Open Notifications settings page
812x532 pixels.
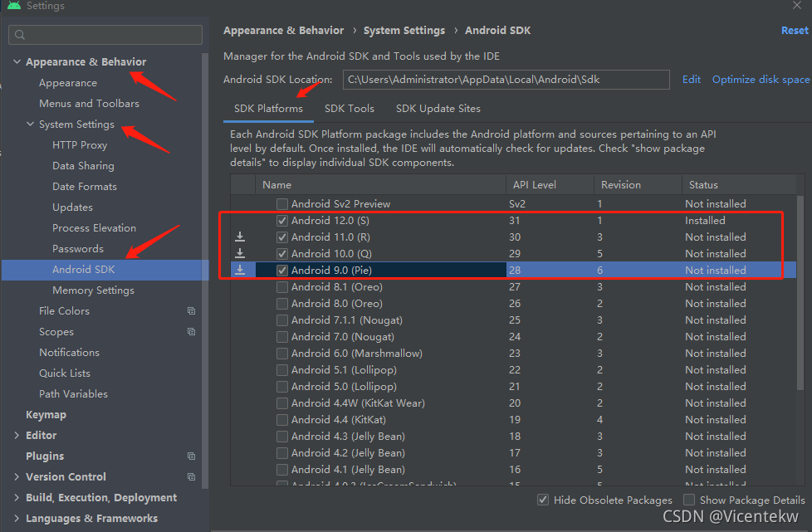point(69,353)
